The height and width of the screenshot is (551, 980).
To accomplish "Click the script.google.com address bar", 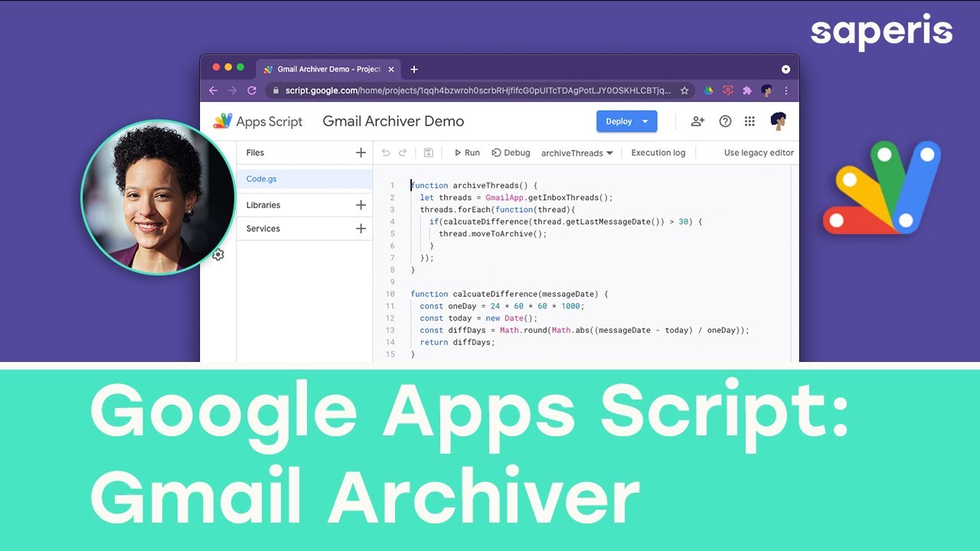I will point(480,90).
